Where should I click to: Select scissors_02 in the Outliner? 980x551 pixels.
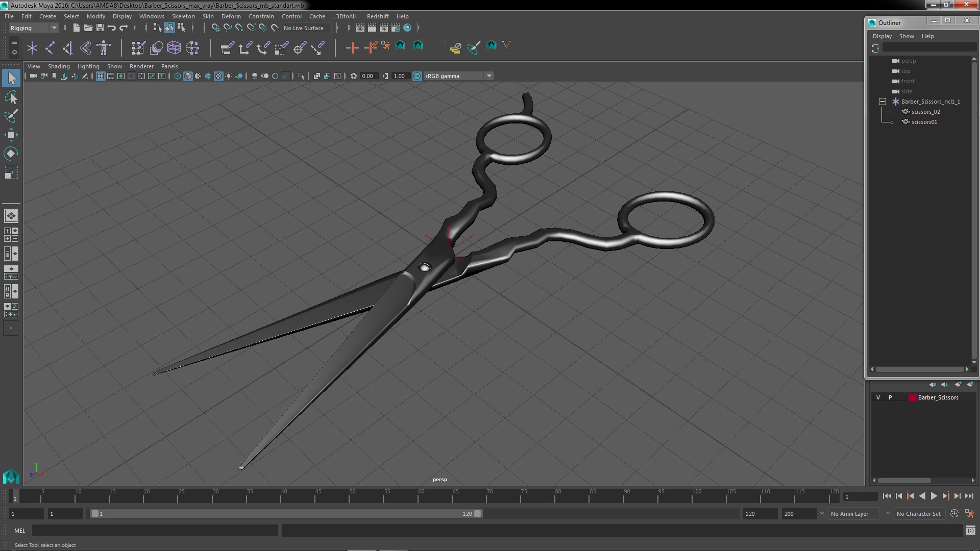click(x=925, y=112)
